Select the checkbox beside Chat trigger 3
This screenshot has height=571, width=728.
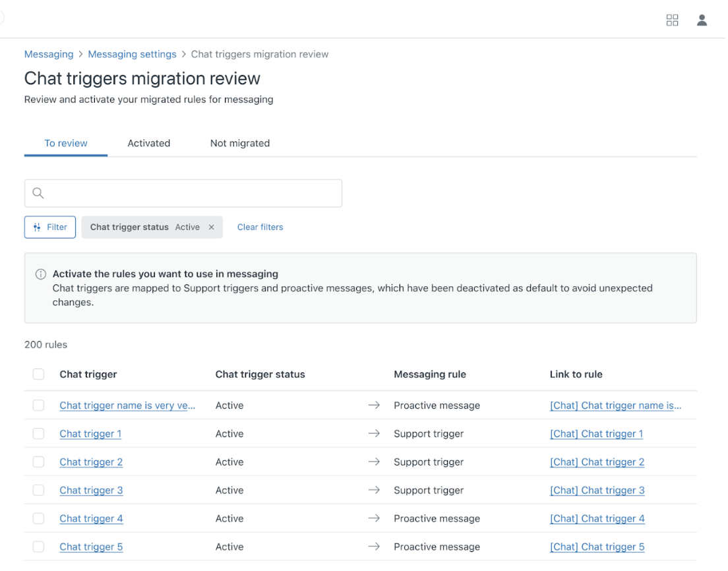(38, 491)
